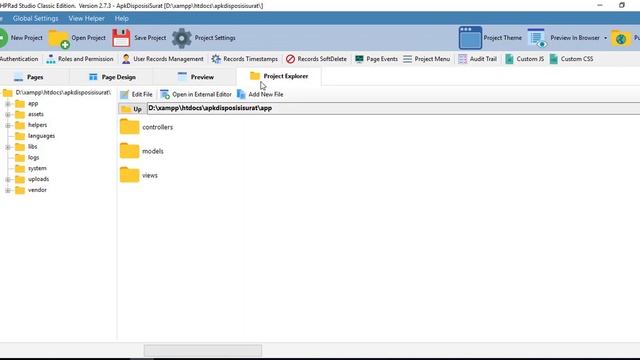
Task: Click the Up folder button
Action: [x=131, y=109]
